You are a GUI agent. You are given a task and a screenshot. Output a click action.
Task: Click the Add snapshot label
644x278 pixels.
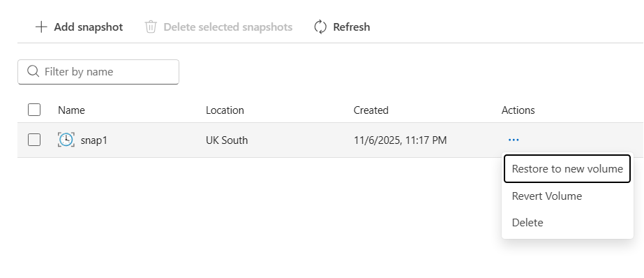coord(89,27)
